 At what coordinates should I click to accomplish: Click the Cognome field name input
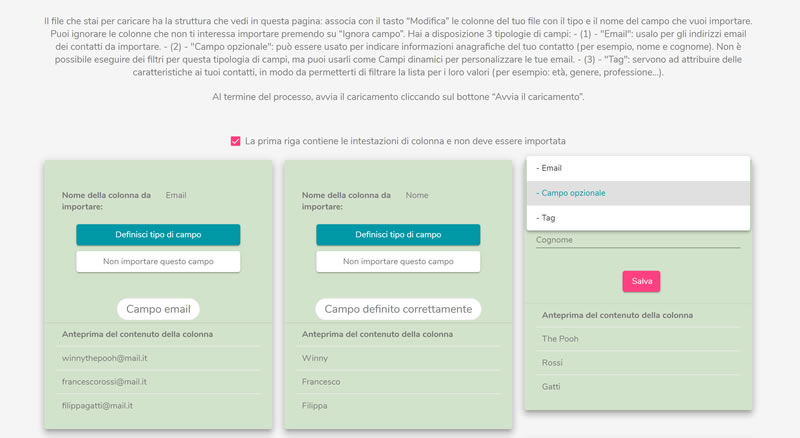[638, 240]
